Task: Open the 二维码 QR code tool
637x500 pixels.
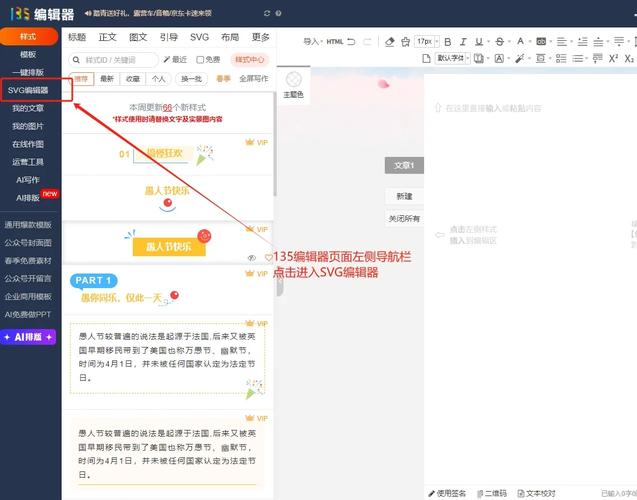Action: (x=490, y=493)
